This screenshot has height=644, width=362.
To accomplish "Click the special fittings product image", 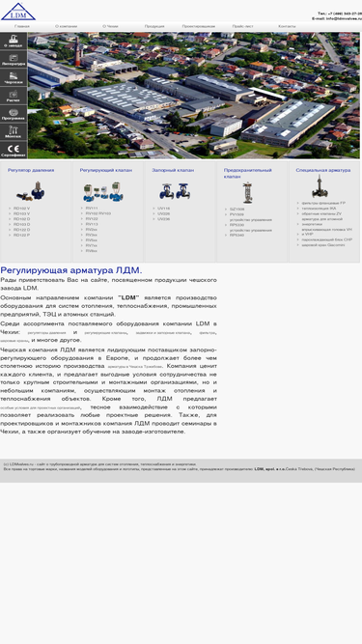I will [320, 186].
